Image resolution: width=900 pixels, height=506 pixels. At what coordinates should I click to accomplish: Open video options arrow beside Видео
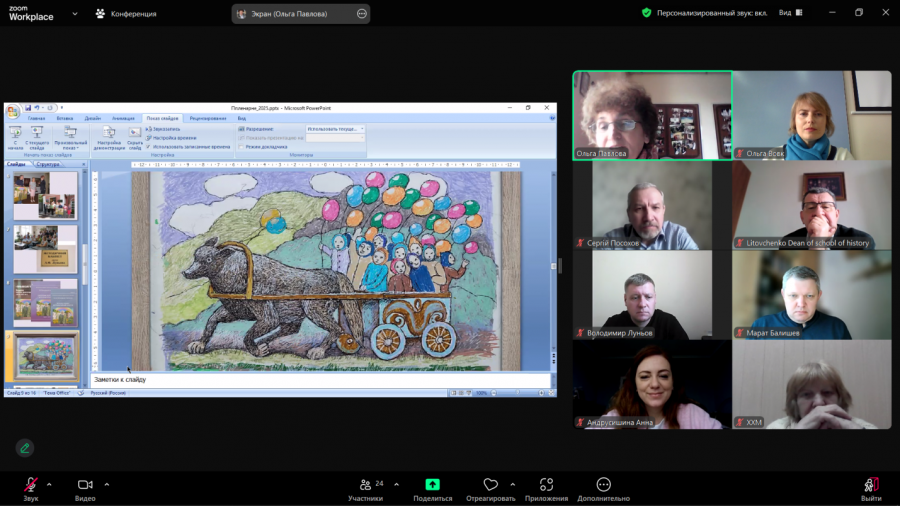click(x=107, y=485)
